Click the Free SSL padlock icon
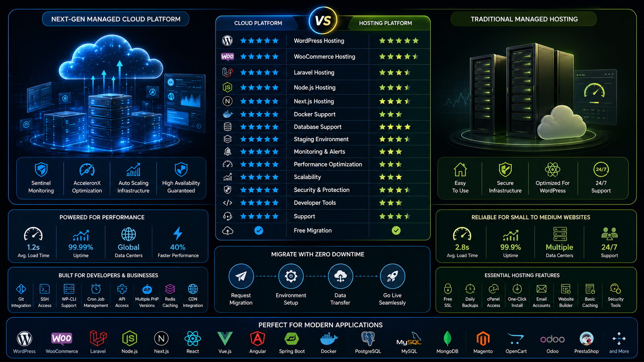The width and height of the screenshot is (644, 362). coord(448,289)
